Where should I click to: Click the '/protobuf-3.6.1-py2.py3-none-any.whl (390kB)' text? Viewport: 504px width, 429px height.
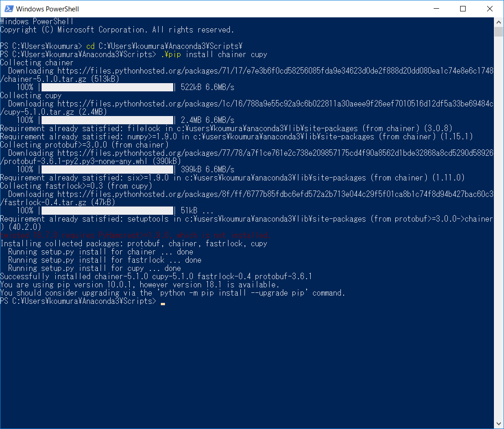coord(90,161)
